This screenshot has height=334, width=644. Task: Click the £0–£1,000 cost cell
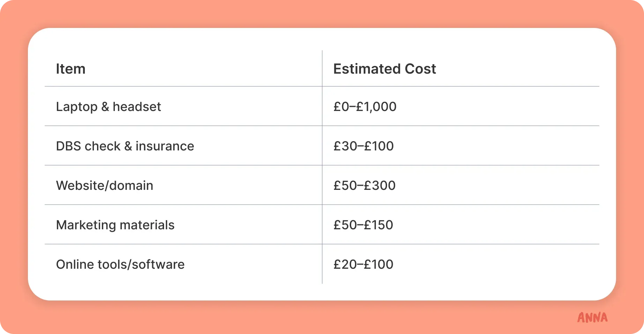point(365,106)
